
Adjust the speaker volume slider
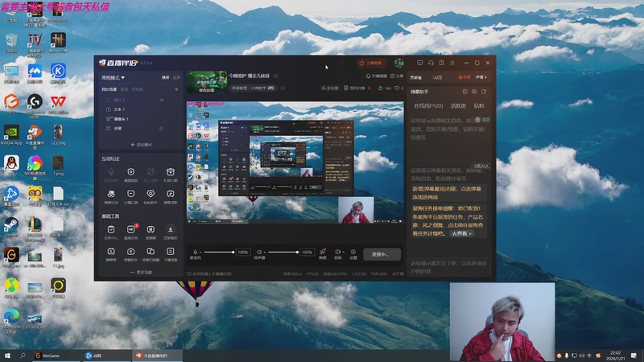(283, 252)
